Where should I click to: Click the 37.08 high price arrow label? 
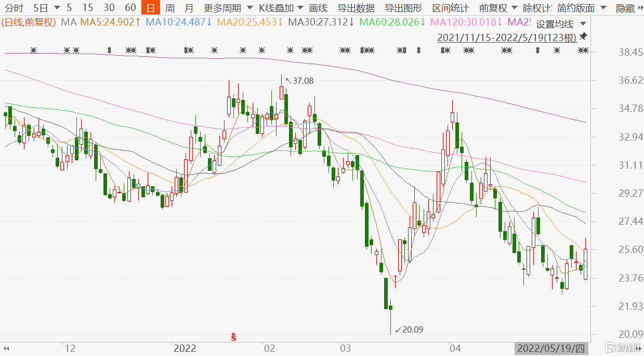(299, 81)
